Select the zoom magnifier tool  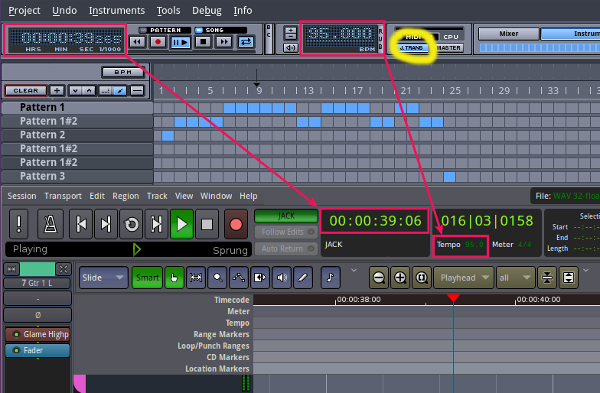pyautogui.click(x=217, y=277)
